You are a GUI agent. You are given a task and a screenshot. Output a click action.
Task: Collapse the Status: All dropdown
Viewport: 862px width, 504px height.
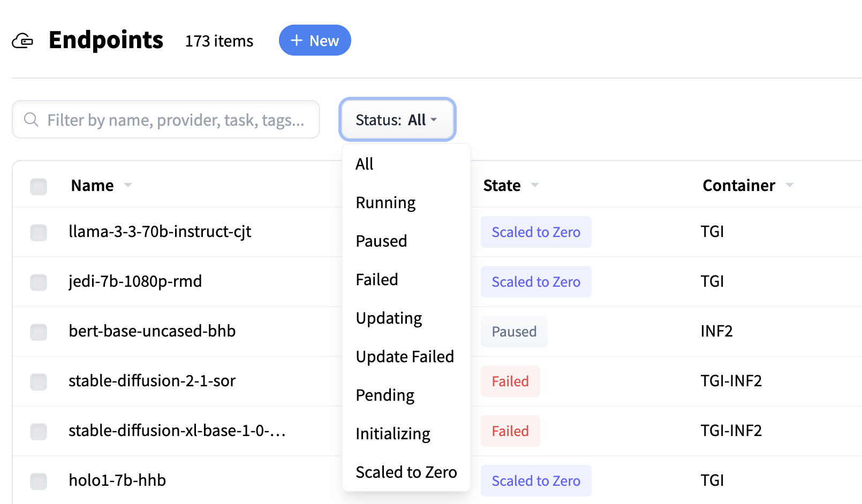pos(397,119)
